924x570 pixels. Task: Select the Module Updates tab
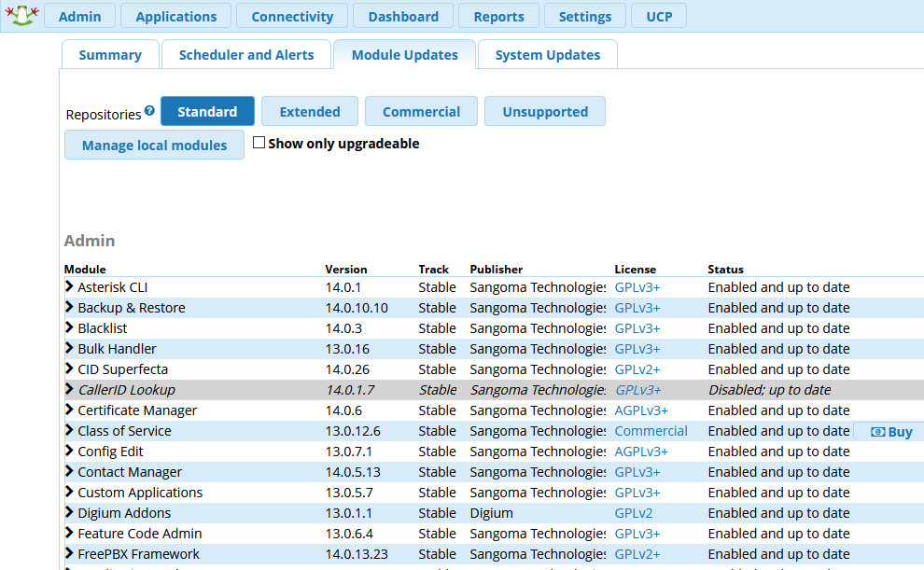tap(405, 54)
